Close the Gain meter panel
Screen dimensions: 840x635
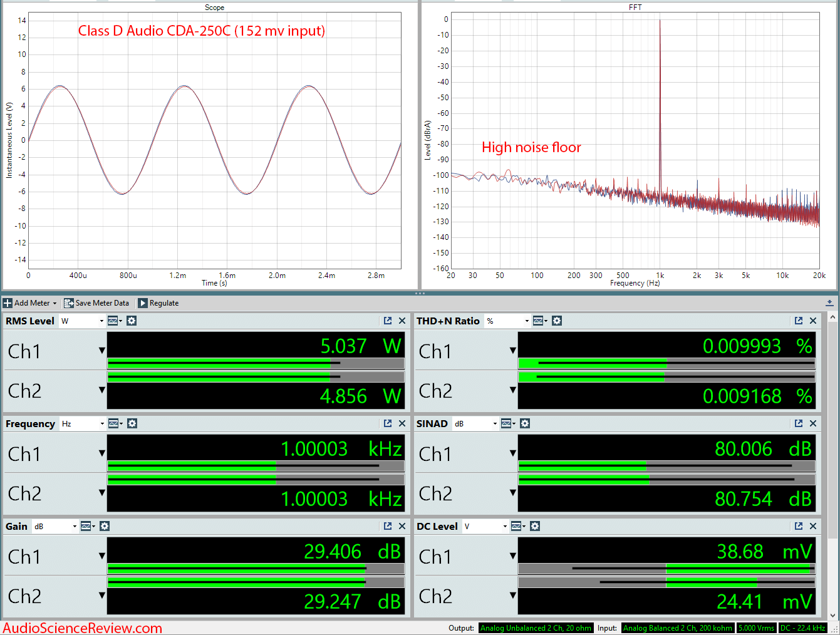(x=402, y=526)
